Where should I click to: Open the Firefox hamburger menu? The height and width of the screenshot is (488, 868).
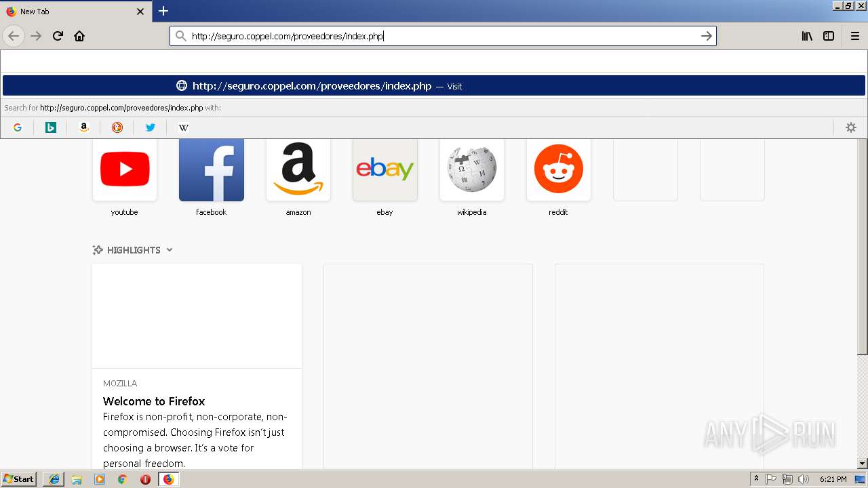pos(854,36)
